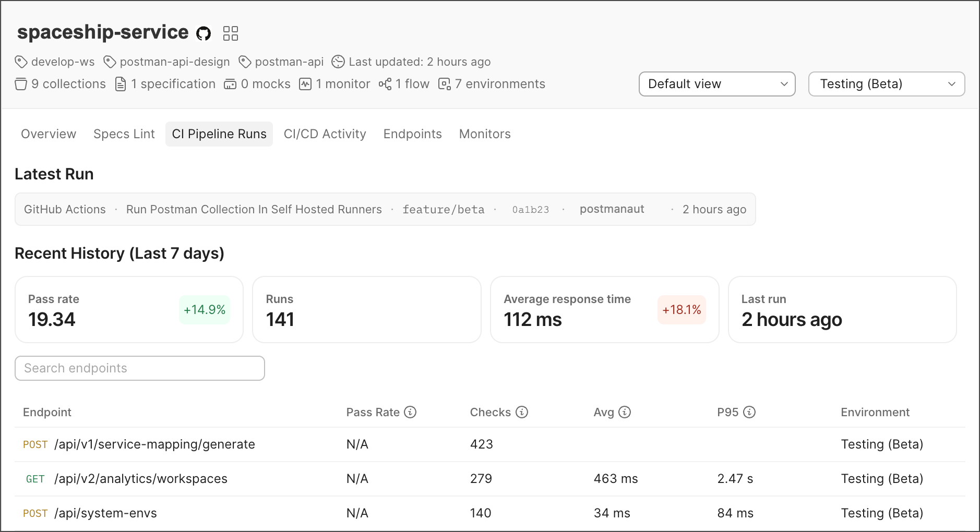Click the mocks icon showing 0 mocks

coord(230,83)
